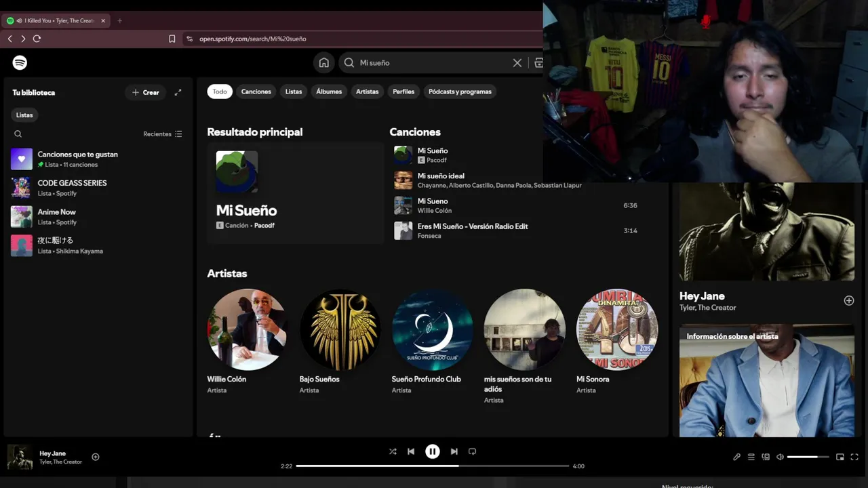868x488 pixels.
Task: Open Anime Now playlist
Action: click(98, 217)
